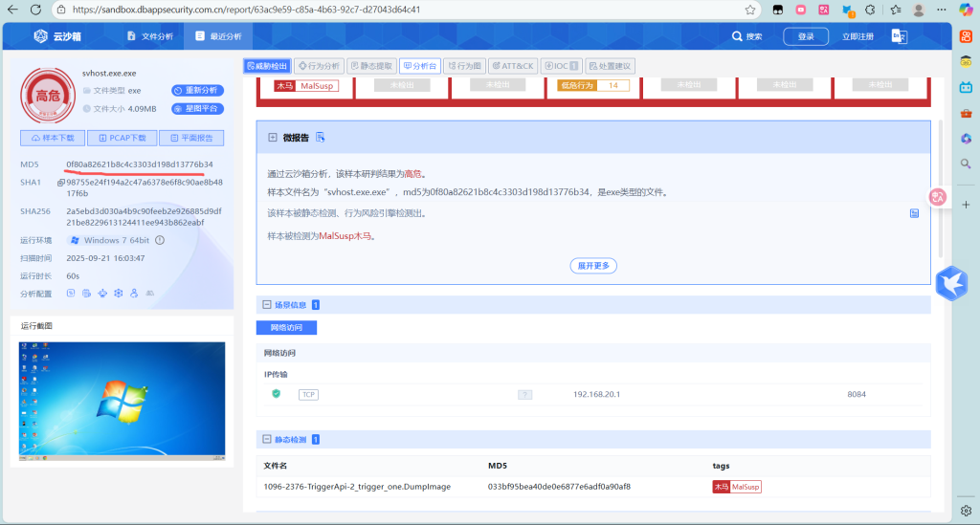The width and height of the screenshot is (980, 525).
Task: Click the 微报告 document icon
Action: [x=321, y=138]
